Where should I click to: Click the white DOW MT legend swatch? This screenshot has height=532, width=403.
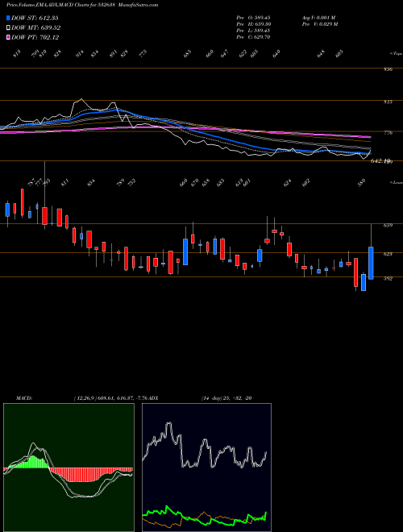[x=8, y=27]
